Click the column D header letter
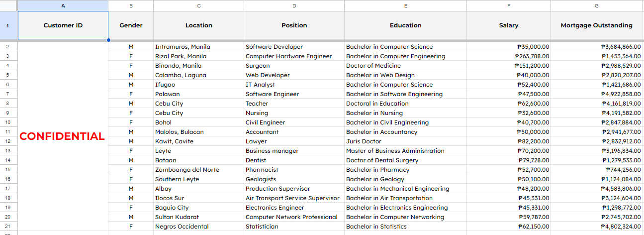The width and height of the screenshot is (644, 235). coord(294,5)
